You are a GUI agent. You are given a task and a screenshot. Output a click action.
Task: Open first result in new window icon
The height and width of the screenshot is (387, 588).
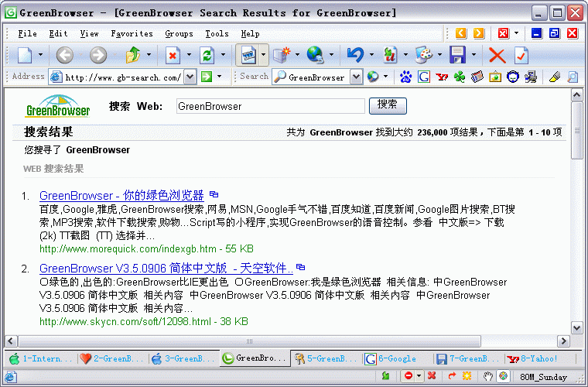tap(214, 194)
